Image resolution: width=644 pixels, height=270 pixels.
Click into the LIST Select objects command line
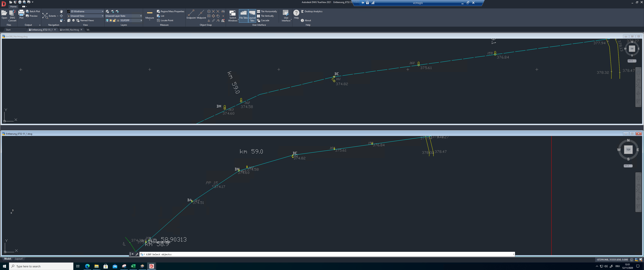click(327, 254)
